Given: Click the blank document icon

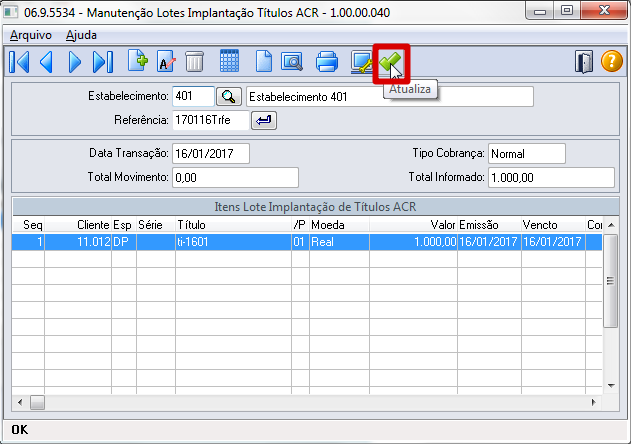Looking at the screenshot, I should pos(264,62).
